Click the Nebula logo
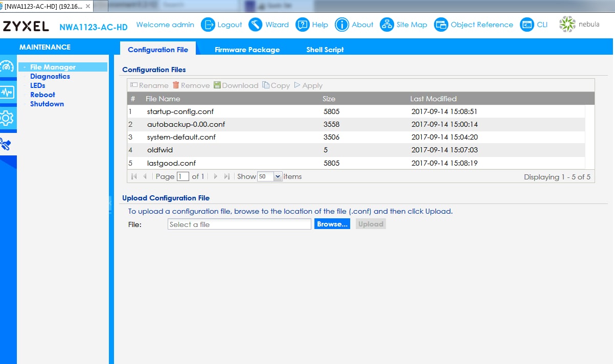Screen dimensions: 615x364 click(x=579, y=25)
